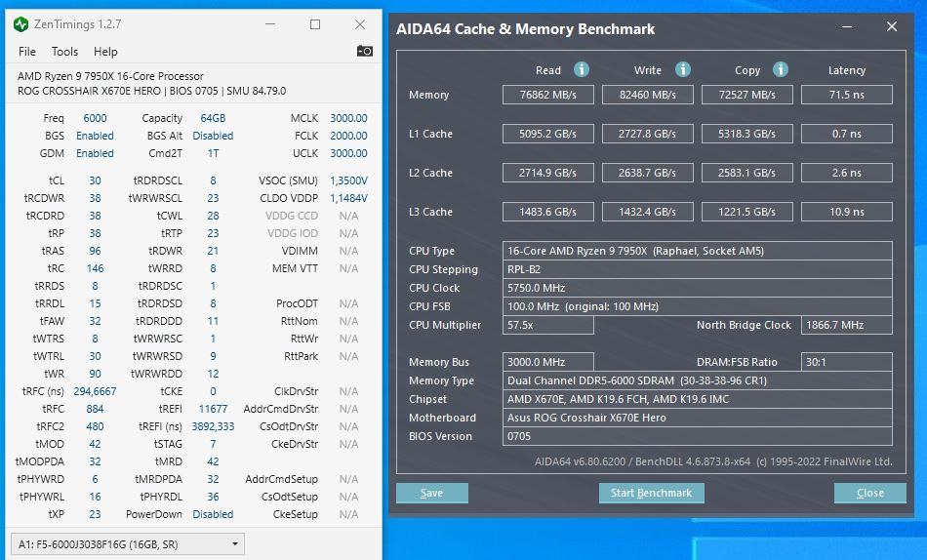Screen dimensions: 927x560
Task: Click the ROG CROSSHAIR X670E HERO BIOS line
Action: [152, 91]
